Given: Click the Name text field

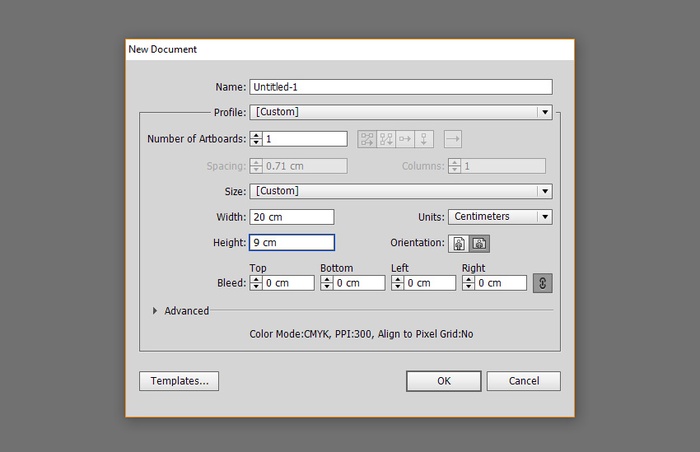Looking at the screenshot, I should coord(401,87).
